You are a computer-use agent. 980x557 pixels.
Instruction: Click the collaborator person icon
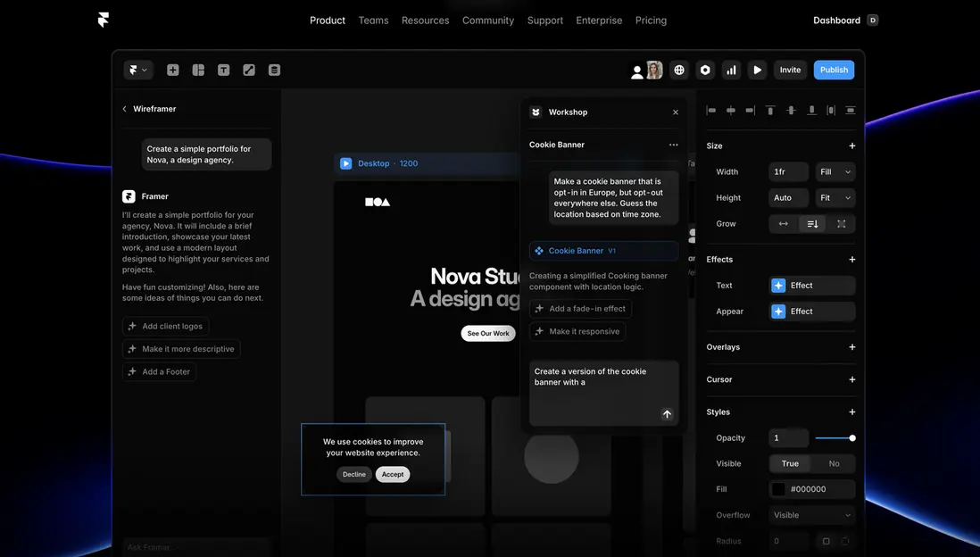click(x=637, y=72)
